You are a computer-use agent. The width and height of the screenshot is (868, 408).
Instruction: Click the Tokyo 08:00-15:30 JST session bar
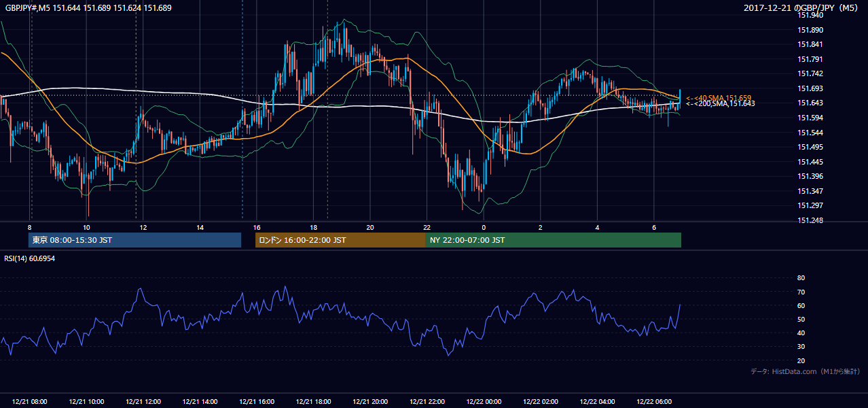(134, 240)
